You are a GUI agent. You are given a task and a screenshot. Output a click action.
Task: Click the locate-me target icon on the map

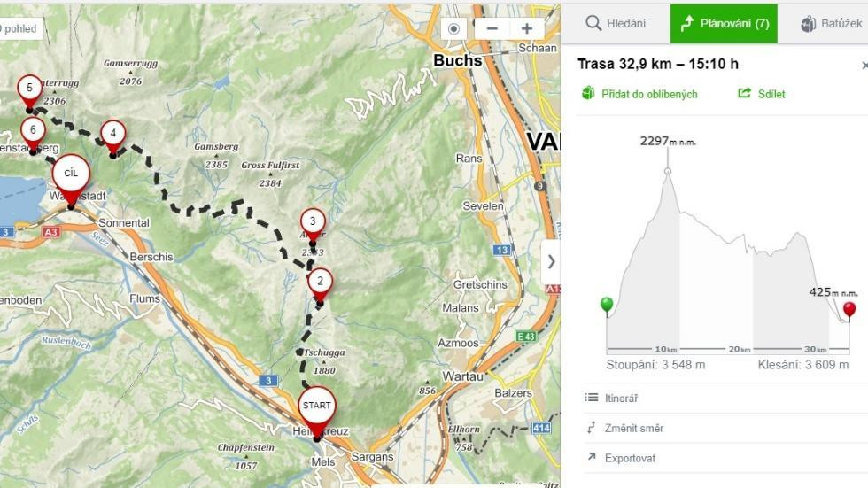[453, 28]
